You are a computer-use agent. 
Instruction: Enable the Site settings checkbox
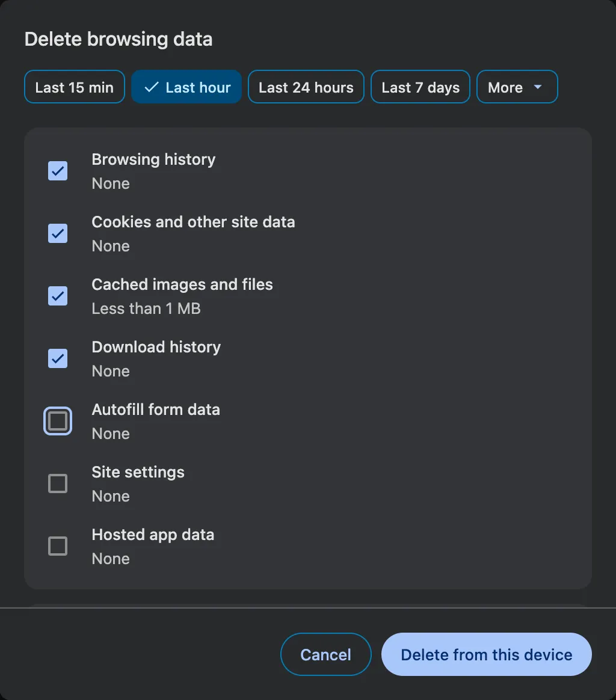click(58, 484)
